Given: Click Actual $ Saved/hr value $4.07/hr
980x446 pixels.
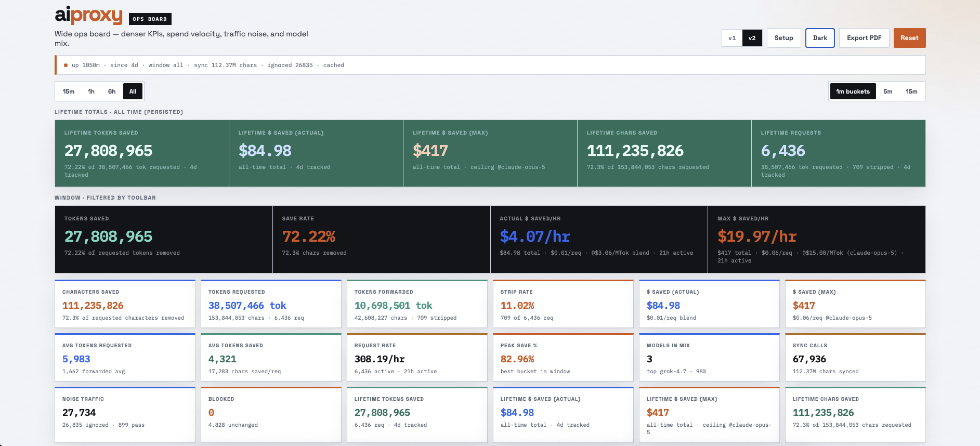Looking at the screenshot, I should click(x=535, y=237).
